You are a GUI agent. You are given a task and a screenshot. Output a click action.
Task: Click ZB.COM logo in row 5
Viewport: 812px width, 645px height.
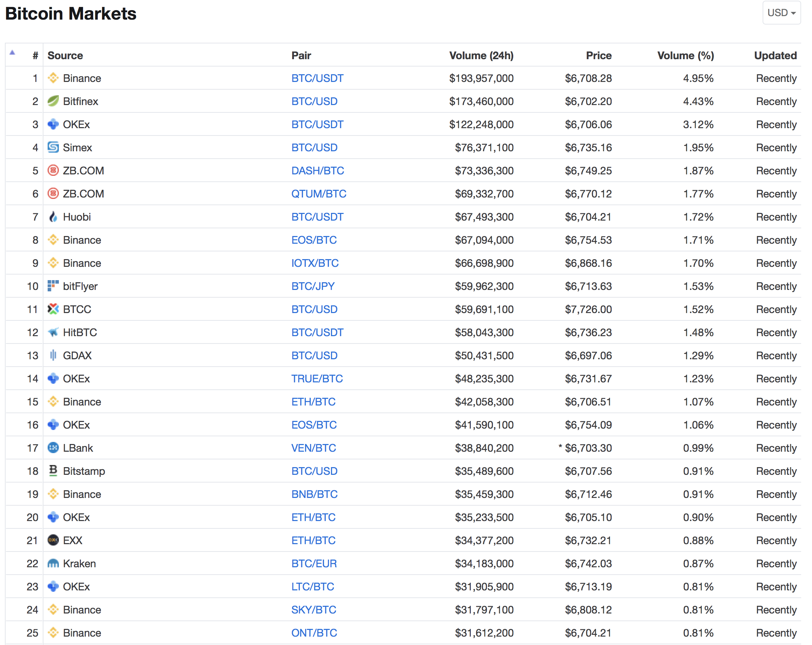pyautogui.click(x=53, y=170)
